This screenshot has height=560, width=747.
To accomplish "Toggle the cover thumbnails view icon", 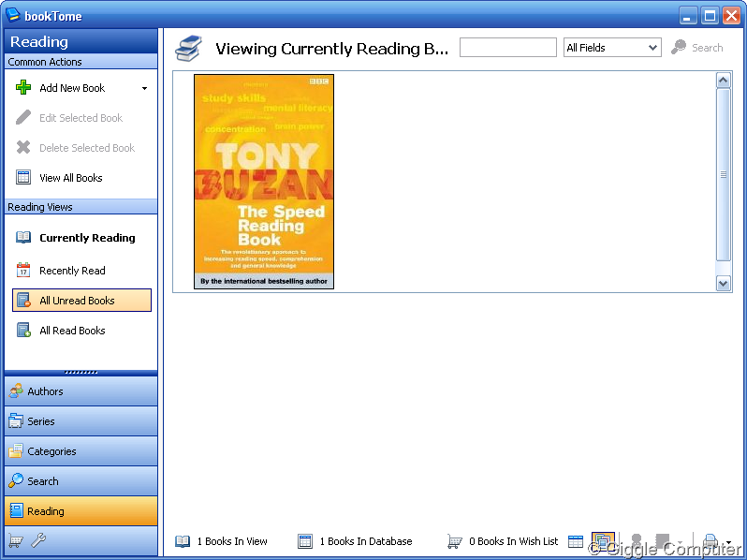I will point(603,541).
